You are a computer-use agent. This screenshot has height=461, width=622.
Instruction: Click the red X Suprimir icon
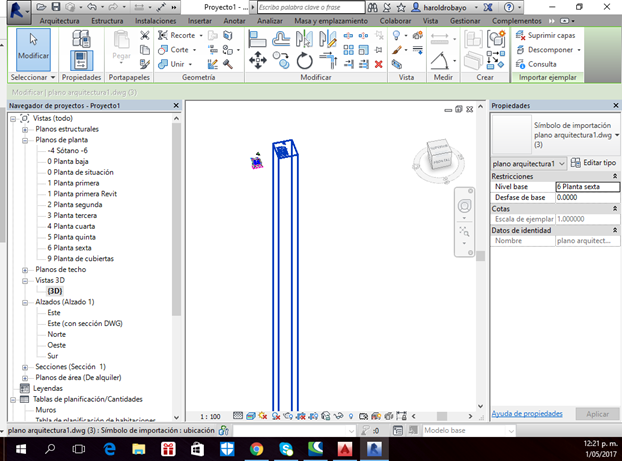click(x=379, y=64)
